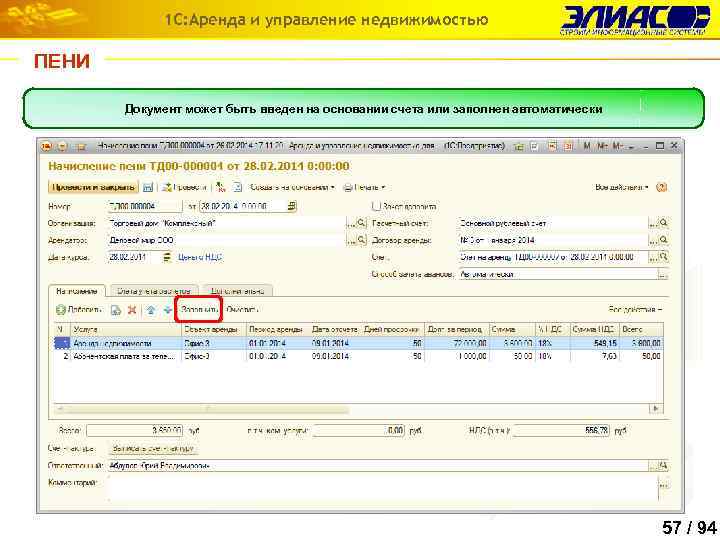
Task: Open the ellipsis button for Комментарий field
Action: tap(664, 484)
